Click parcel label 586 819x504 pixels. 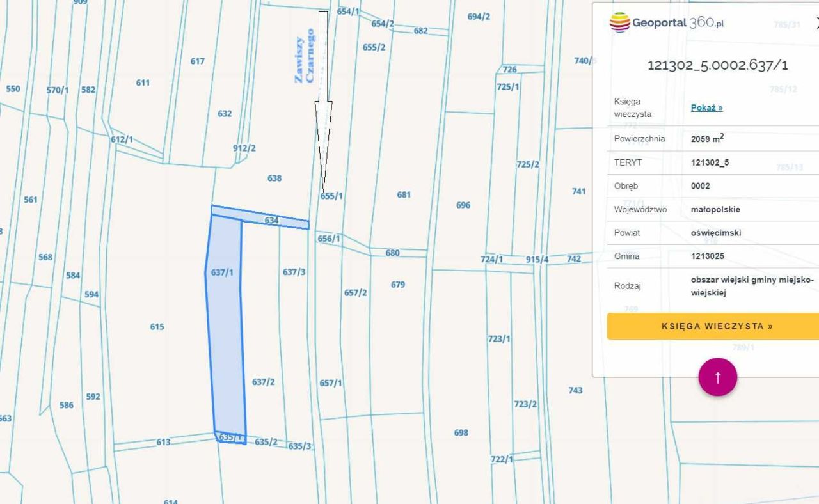67,405
